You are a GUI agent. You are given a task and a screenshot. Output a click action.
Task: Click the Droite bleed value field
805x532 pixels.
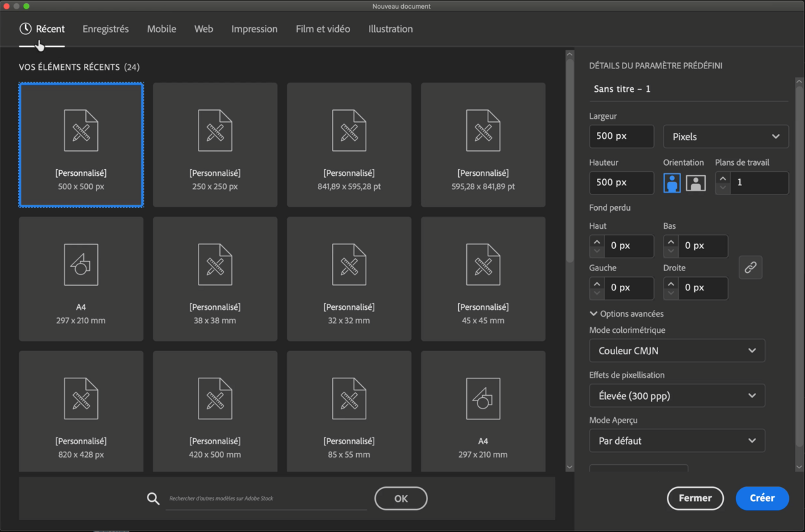coord(702,288)
